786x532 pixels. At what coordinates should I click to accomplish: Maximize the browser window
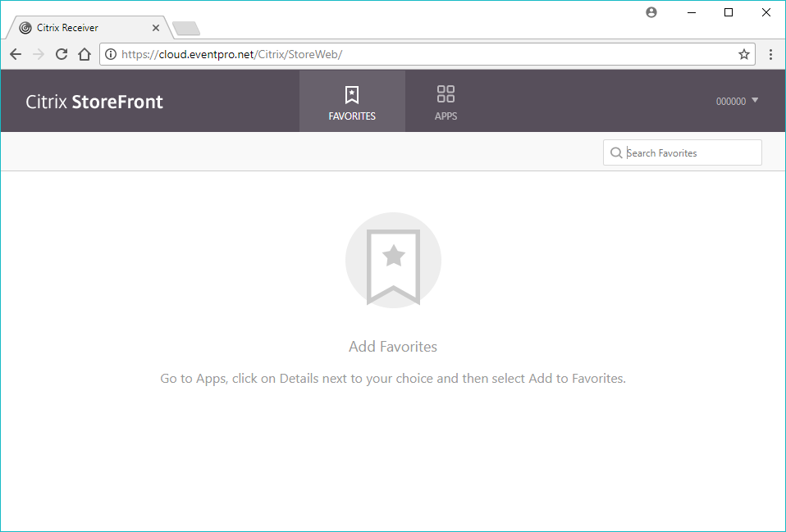tap(729, 12)
